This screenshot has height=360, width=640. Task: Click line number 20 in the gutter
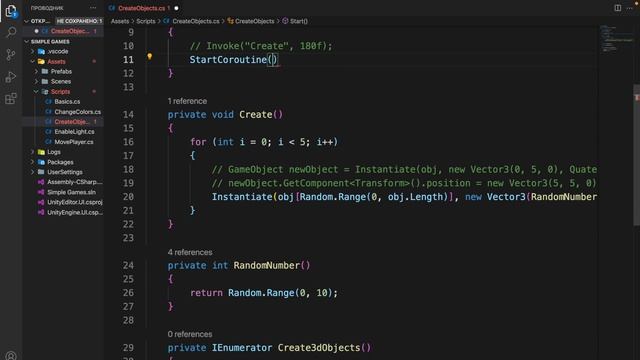point(128,197)
